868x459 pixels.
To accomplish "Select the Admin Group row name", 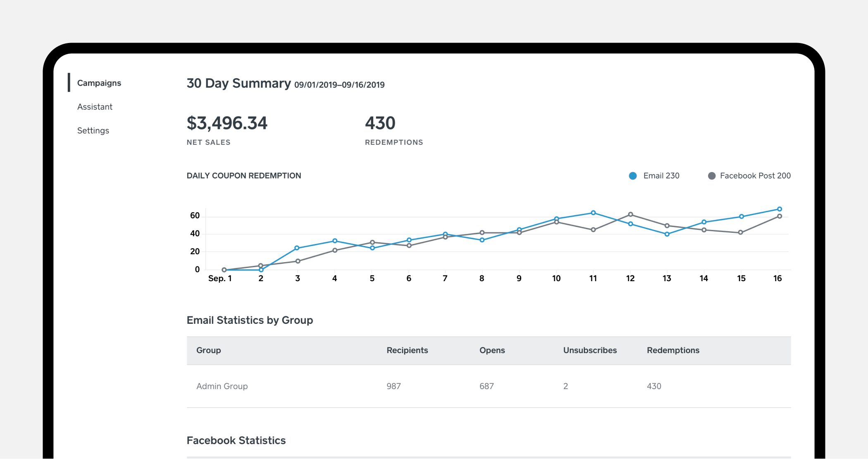I will click(x=222, y=386).
